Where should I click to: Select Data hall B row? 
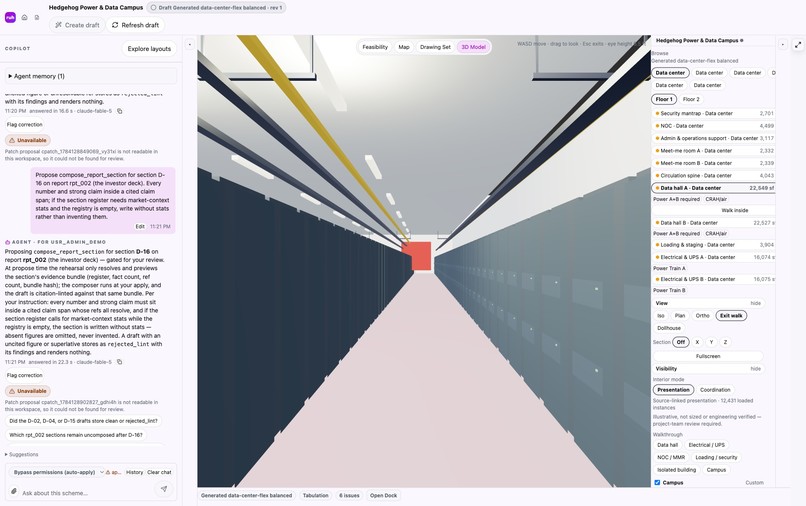point(713,223)
